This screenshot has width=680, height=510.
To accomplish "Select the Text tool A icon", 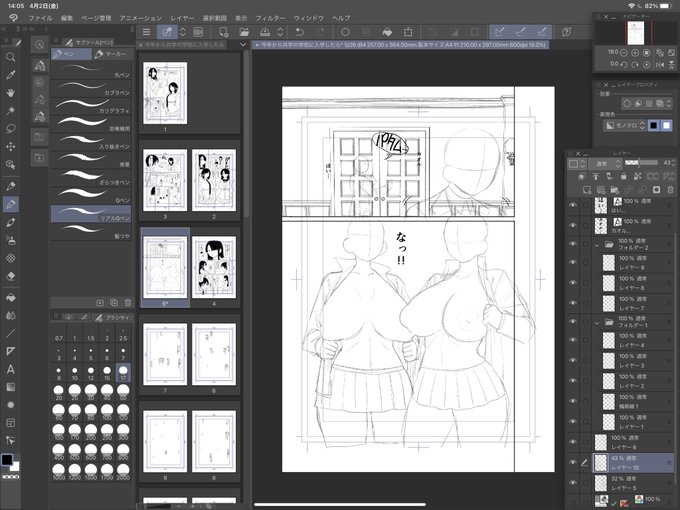I will point(11,369).
